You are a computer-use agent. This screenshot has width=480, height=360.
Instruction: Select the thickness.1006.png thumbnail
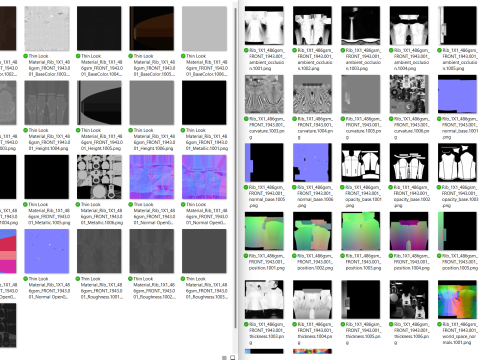tap(409, 300)
